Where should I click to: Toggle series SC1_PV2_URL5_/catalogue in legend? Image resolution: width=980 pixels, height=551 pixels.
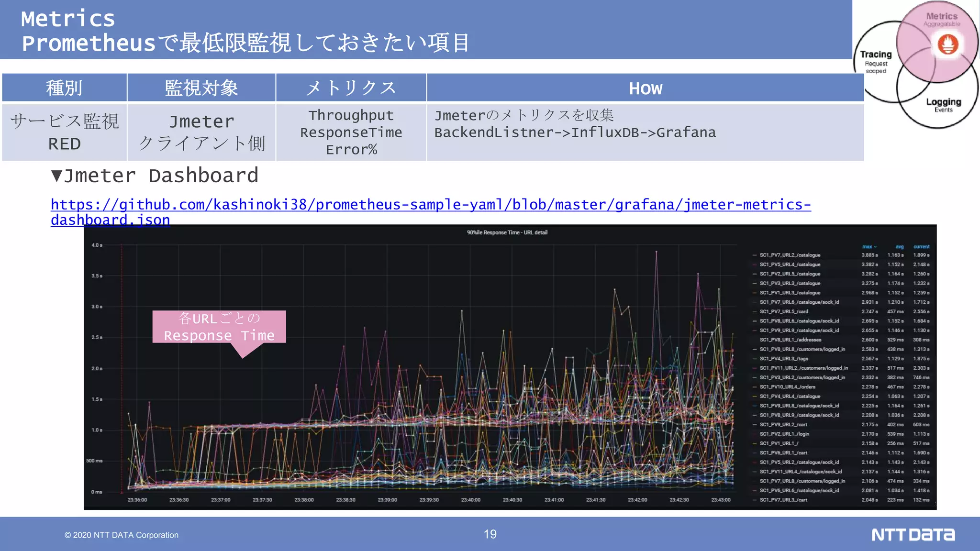(790, 274)
